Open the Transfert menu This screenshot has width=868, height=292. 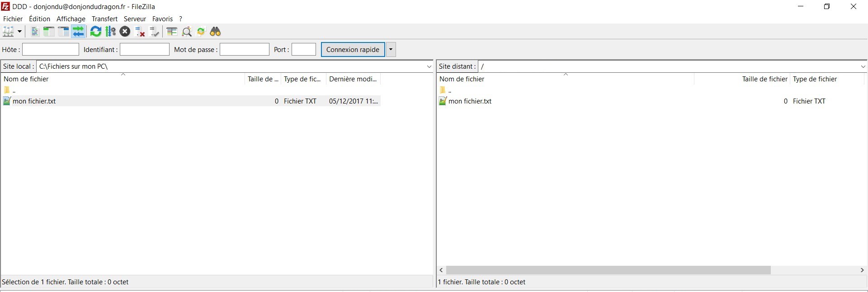point(104,19)
